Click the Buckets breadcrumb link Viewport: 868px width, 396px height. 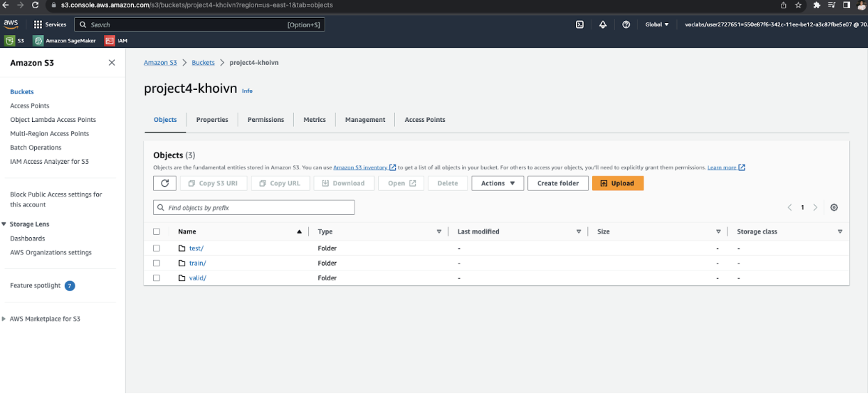203,63
